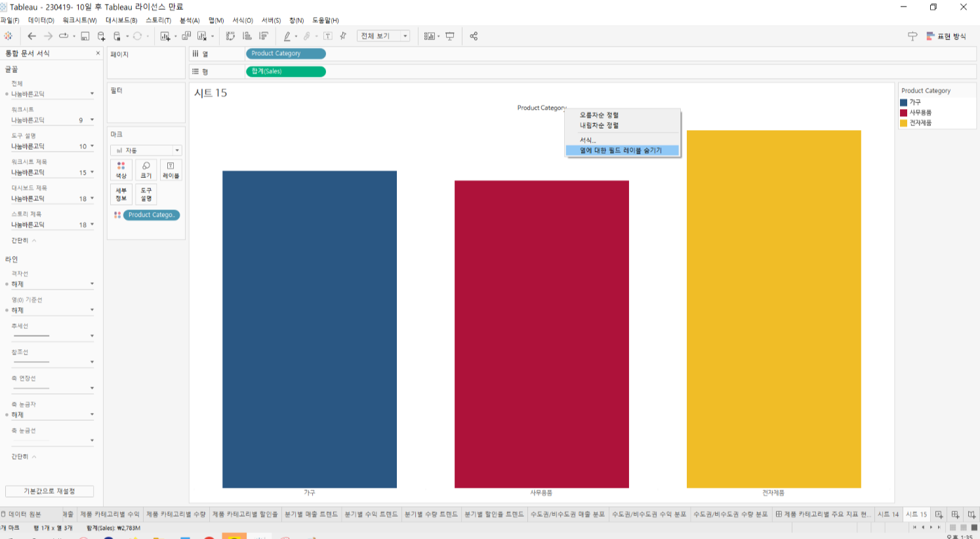Open the 추세선 line style dropdown
The image size is (980, 539).
tap(52, 336)
